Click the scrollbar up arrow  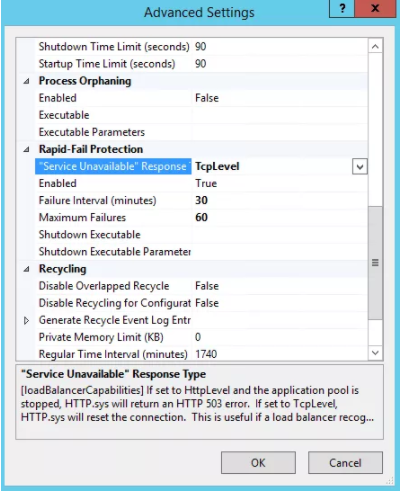click(375, 46)
